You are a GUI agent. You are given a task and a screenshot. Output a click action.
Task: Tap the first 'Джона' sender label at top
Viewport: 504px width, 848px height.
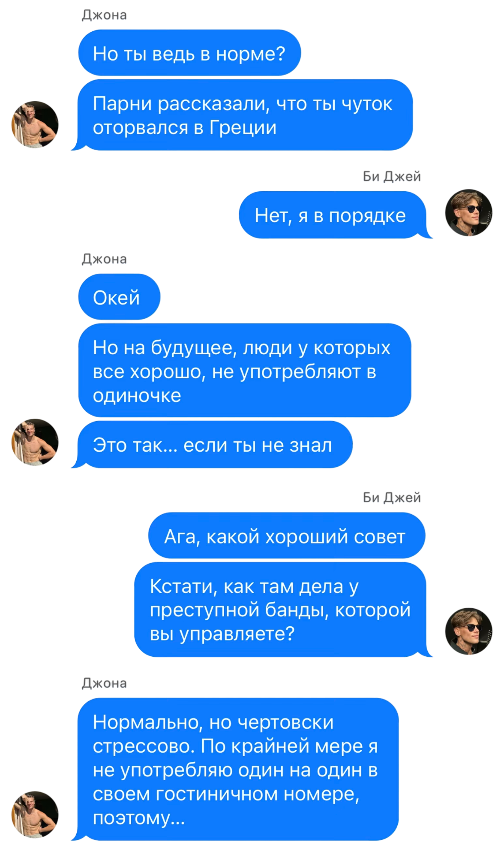tap(104, 15)
